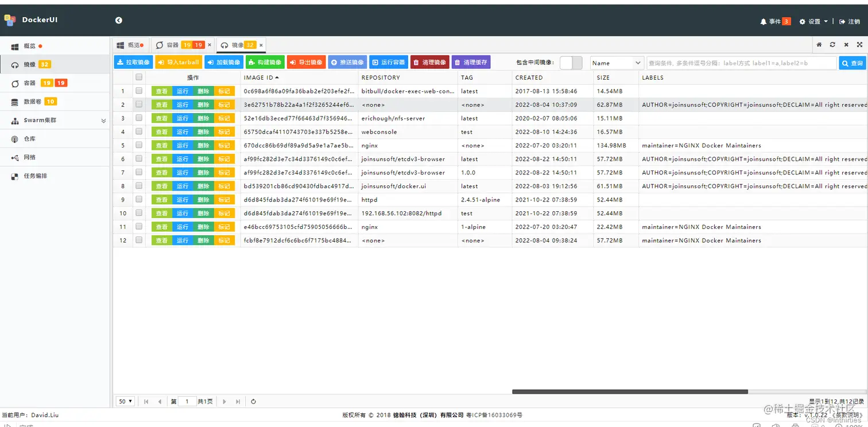
Task: Open the Name filter dropdown
Action: [617, 63]
